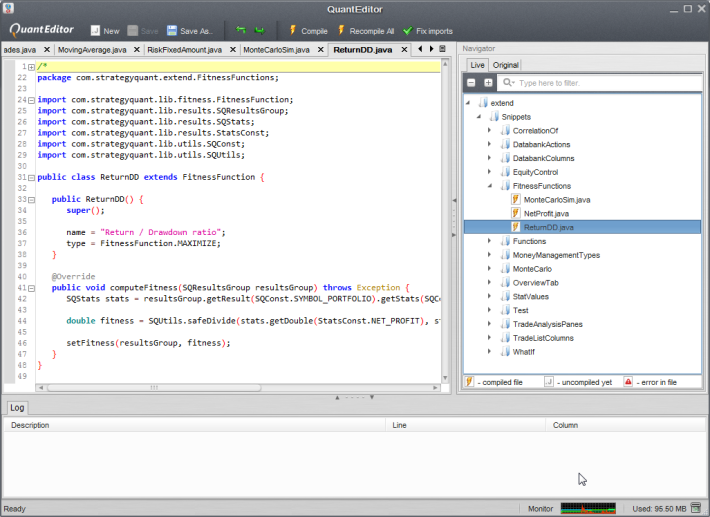Image resolution: width=710 pixels, height=517 pixels.
Task: Click the memory Monitor graph
Action: pyautogui.click(x=588, y=508)
